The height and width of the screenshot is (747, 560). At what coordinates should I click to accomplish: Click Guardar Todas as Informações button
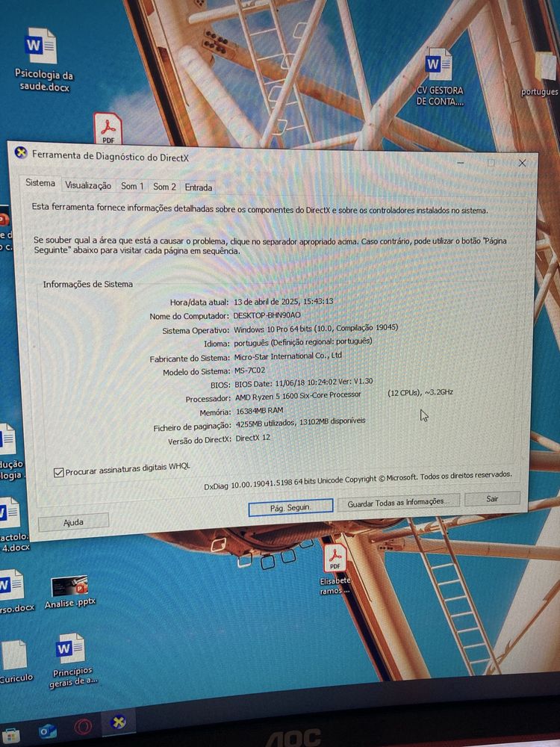[x=398, y=503]
